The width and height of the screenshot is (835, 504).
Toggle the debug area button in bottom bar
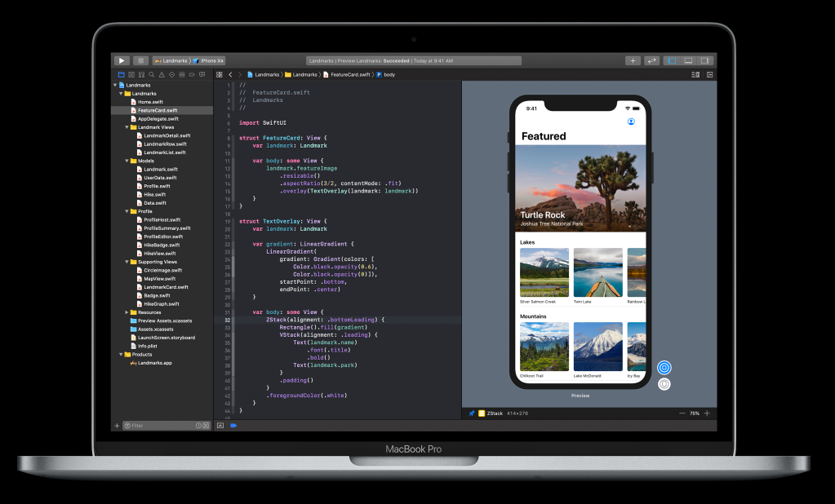tap(220, 425)
